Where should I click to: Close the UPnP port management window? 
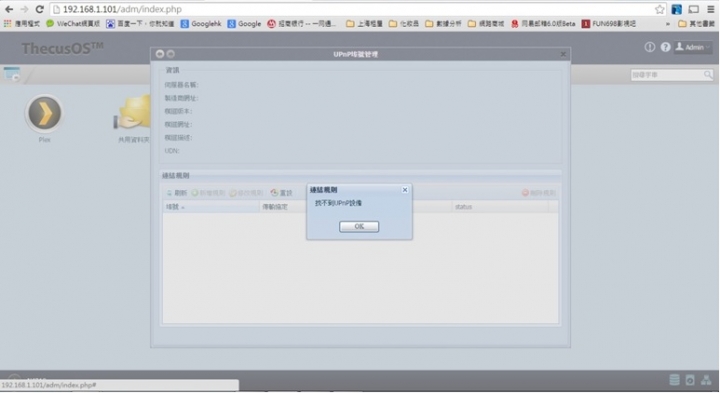(x=563, y=54)
